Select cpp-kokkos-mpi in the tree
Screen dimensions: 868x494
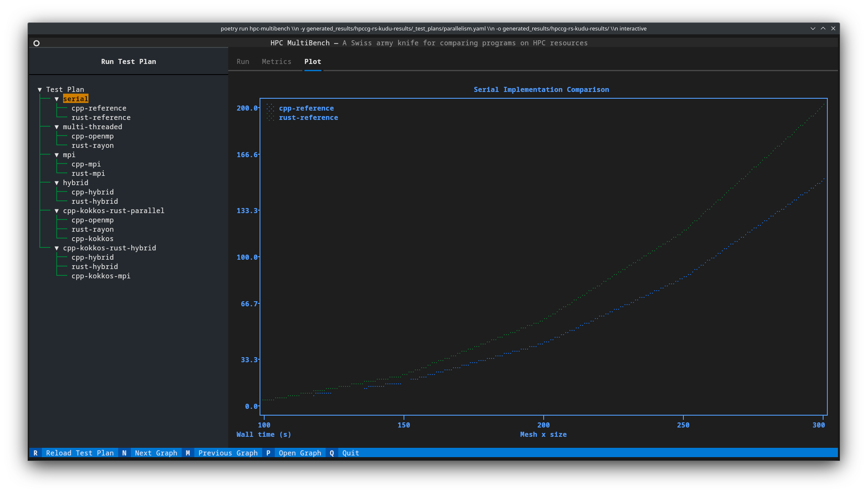pyautogui.click(x=101, y=276)
